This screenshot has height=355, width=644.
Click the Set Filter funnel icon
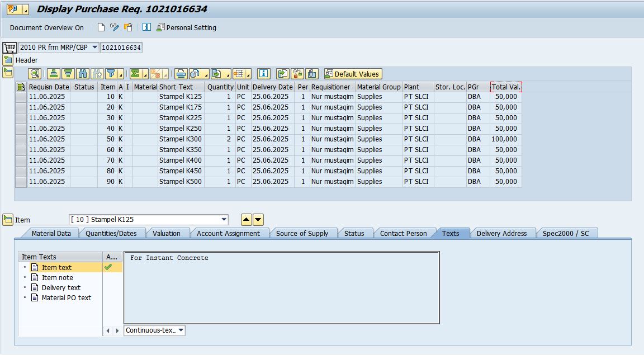pos(111,74)
